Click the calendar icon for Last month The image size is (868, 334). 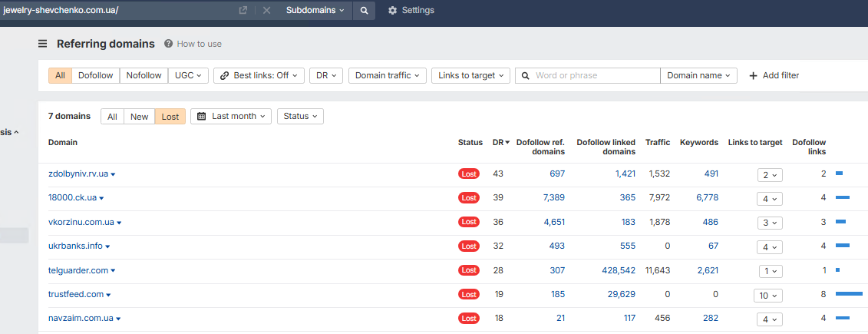[x=202, y=117]
